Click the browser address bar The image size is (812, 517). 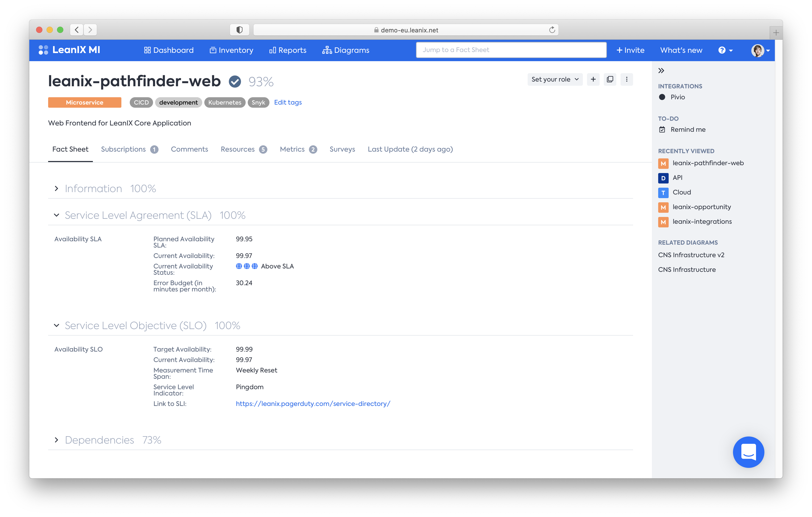(406, 30)
